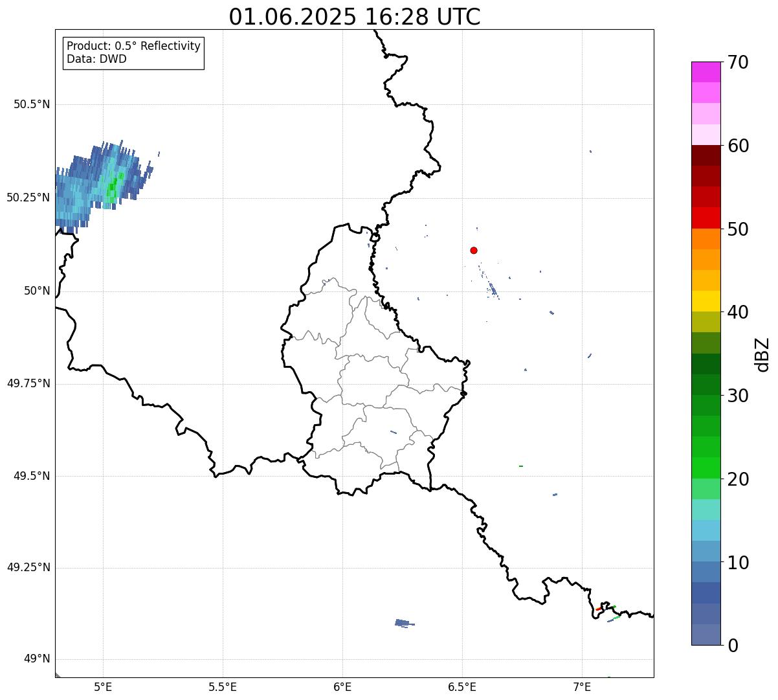Click the colorbar tick label 20
Screen dimensions: 778x700
tap(738, 479)
